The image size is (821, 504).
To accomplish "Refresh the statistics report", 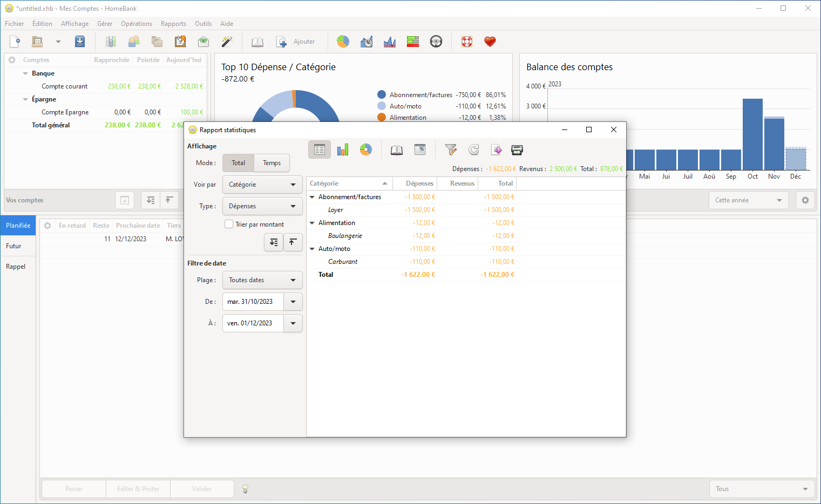I will pos(474,150).
